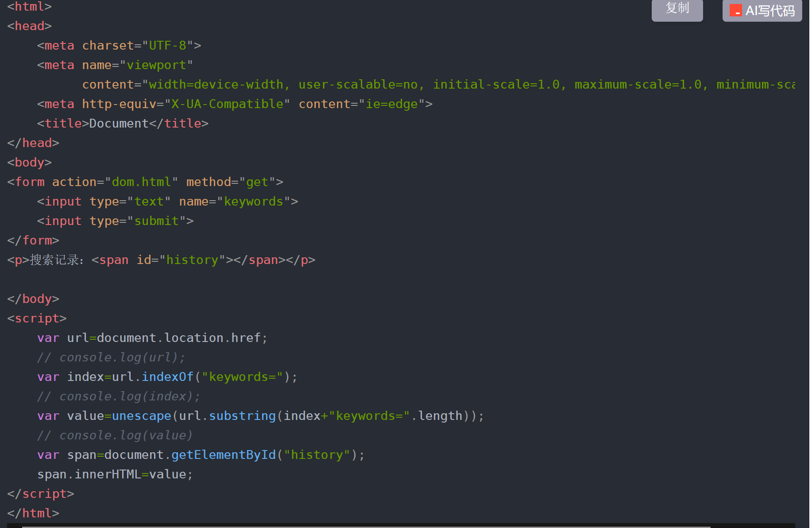
Task: Click the 'UTF-8' charset value
Action: tap(167, 46)
